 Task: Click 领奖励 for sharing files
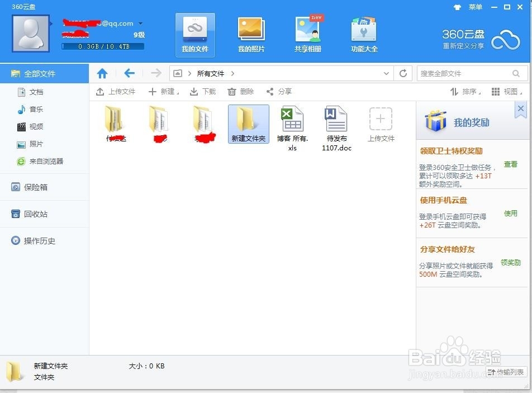pos(511,263)
